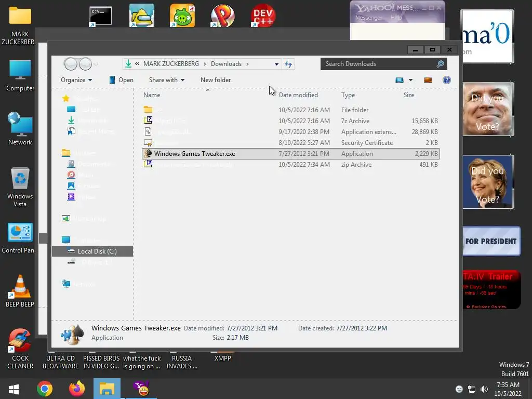The height and width of the screenshot is (399, 532).
Task: Sort by the Type column header
Action: pyautogui.click(x=348, y=95)
